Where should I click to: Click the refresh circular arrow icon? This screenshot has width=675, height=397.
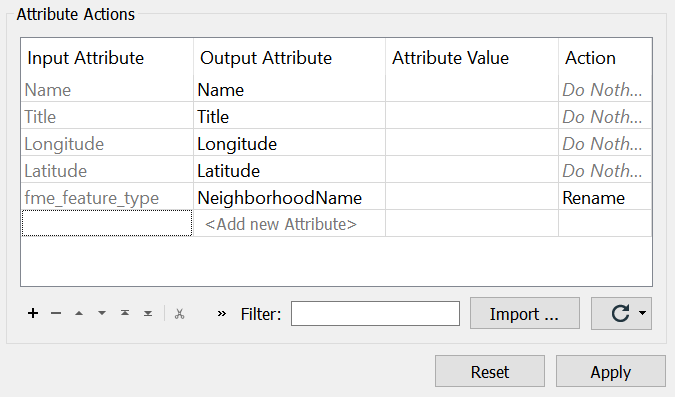click(x=620, y=313)
